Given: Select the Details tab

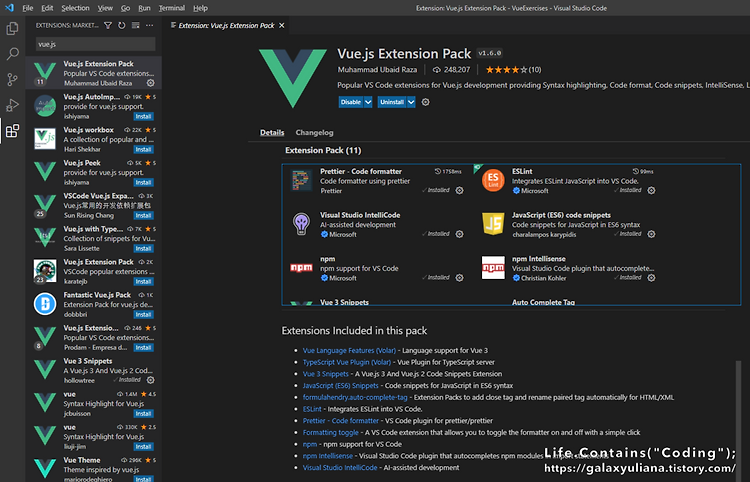Looking at the screenshot, I should click(x=272, y=132).
